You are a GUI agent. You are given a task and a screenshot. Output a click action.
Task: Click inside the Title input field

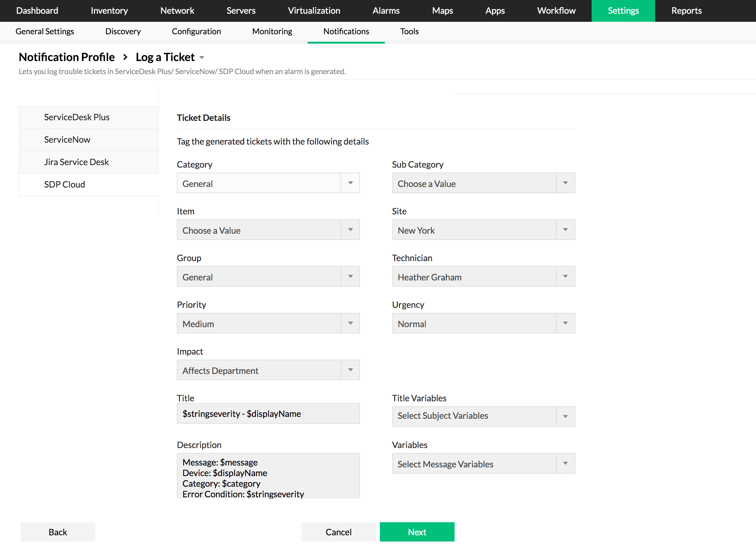tap(268, 413)
